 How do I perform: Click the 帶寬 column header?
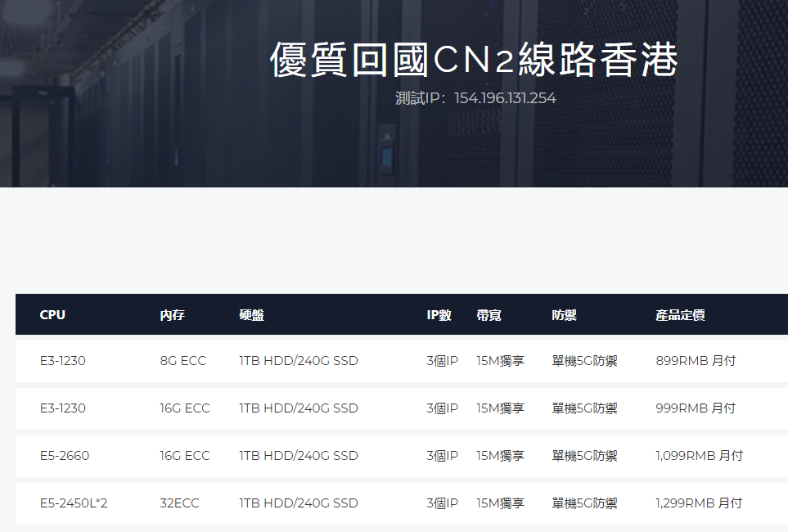point(489,315)
